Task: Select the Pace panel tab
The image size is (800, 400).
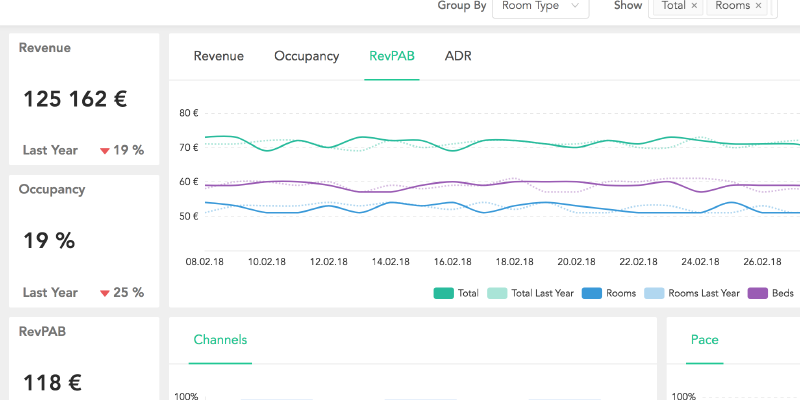Action: pos(704,340)
